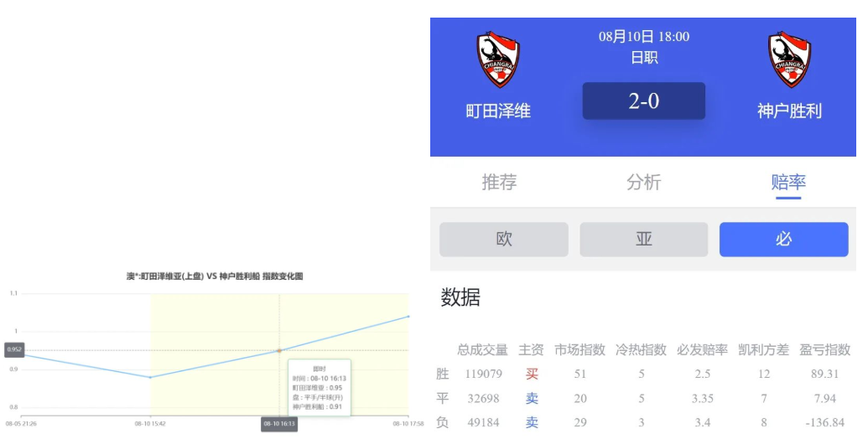This screenshot has height=439, width=868.
Task: Click the chart data point at 08-10 16:13
Action: click(279, 350)
